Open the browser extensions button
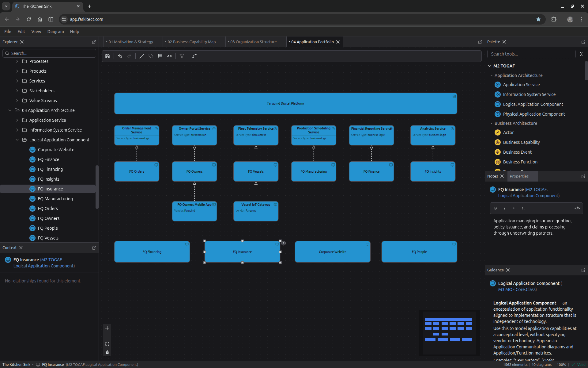The height and width of the screenshot is (368, 588). [554, 19]
